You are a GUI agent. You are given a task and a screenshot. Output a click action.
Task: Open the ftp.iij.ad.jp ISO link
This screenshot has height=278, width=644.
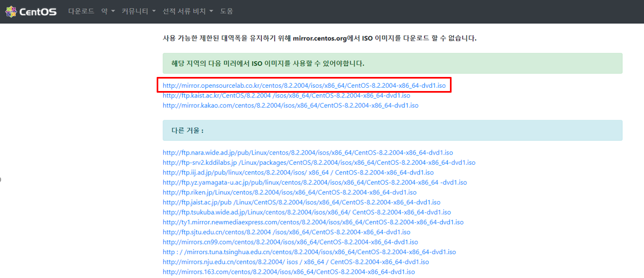(x=298, y=172)
